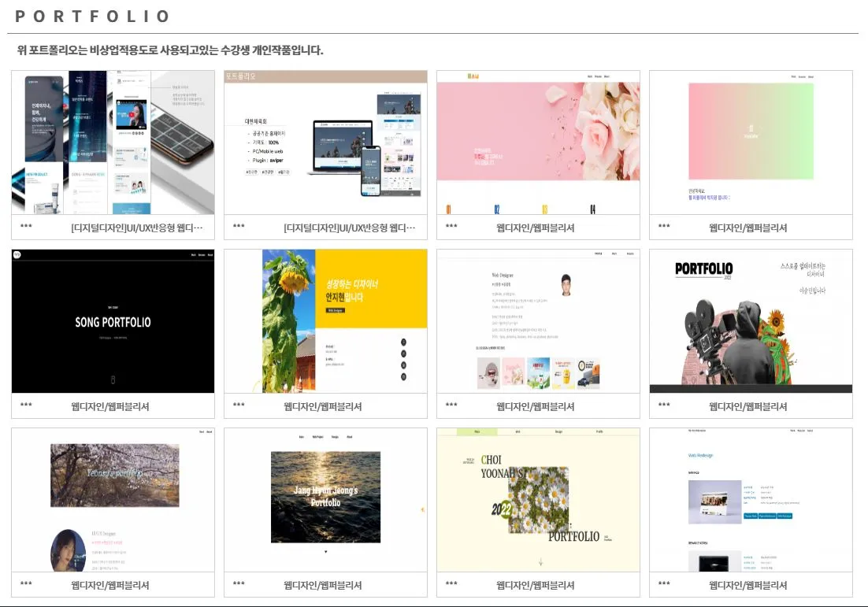Image resolution: width=868 pixels, height=607 pixels.
Task: Click the down arrow in Choi Yoonah's portfolio
Action: pos(540,561)
